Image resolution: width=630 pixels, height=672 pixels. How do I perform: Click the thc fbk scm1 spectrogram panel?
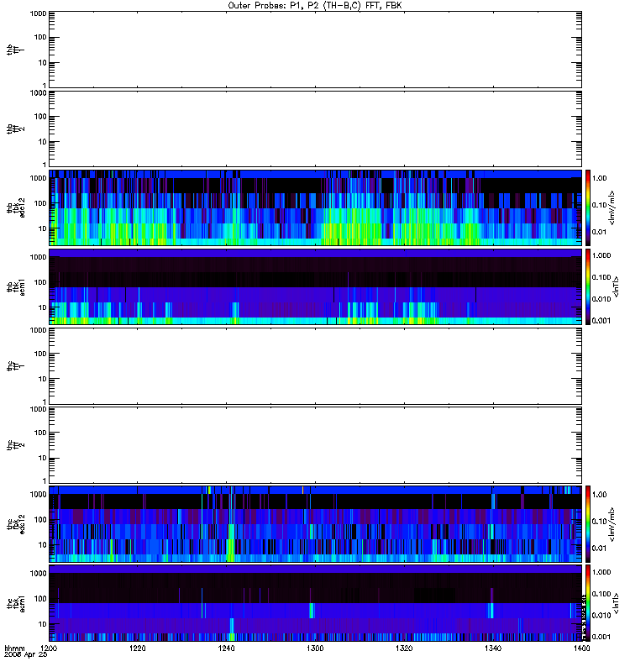coord(316,603)
